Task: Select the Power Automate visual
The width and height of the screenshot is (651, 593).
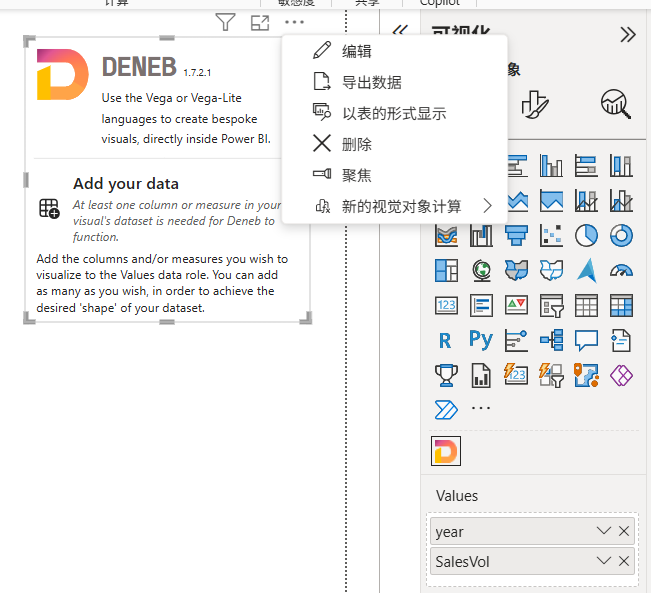Action: 446,410
